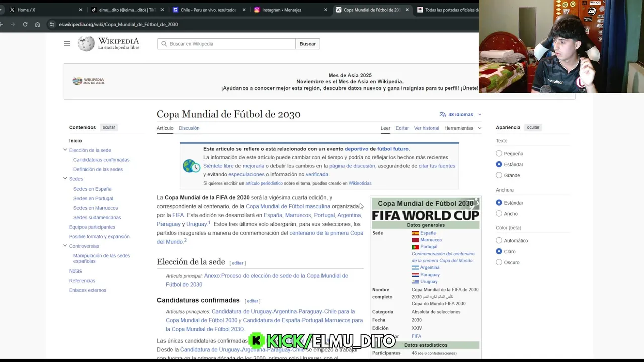Open centenario de la primera Copa link
Viewport: 644px width, 362px height.
click(326, 233)
